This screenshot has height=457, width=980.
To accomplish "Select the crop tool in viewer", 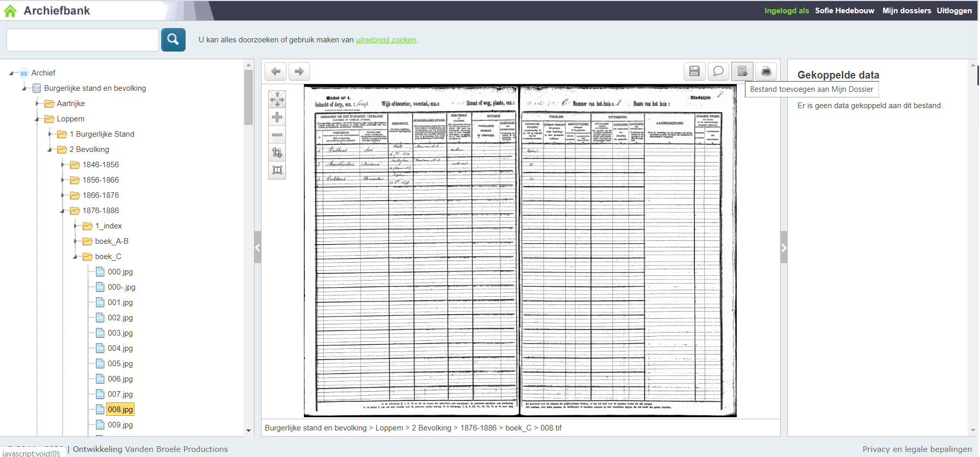I will point(277,153).
